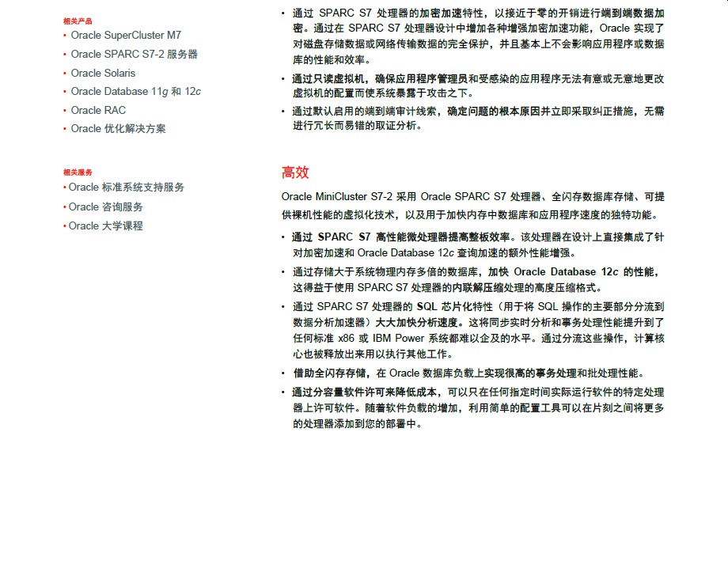
Task: Click the bullet about SPARC S7 加密加速特性
Action: click(477, 36)
